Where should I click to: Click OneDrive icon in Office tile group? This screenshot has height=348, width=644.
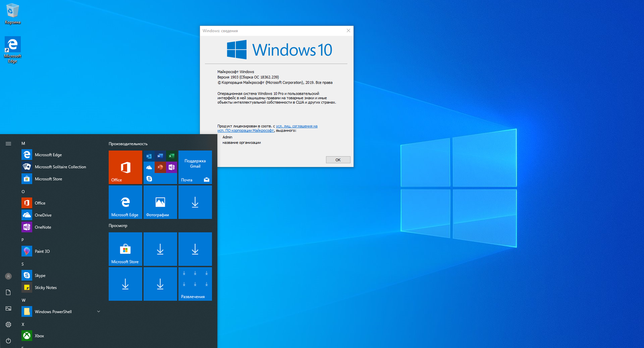[x=149, y=167]
